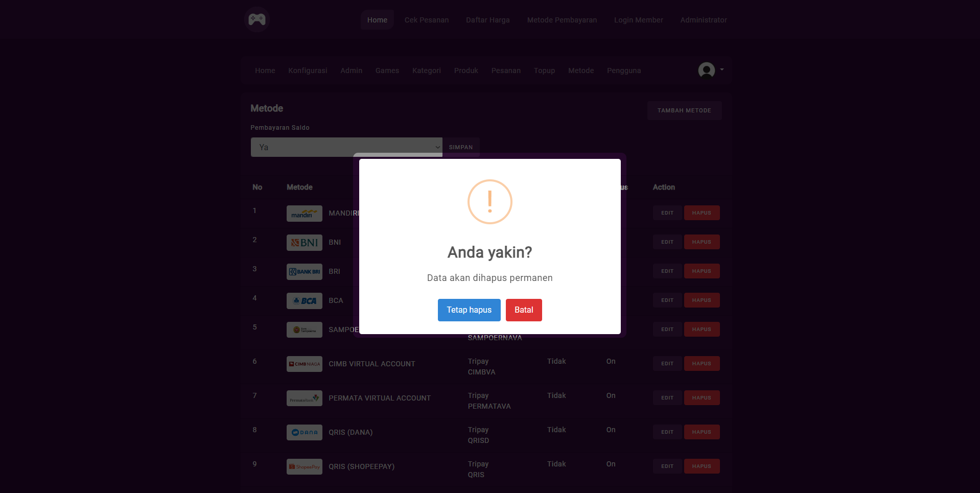Delete PERMATA VIRTUAL ACCOUNT with HAPUS

(x=702, y=398)
